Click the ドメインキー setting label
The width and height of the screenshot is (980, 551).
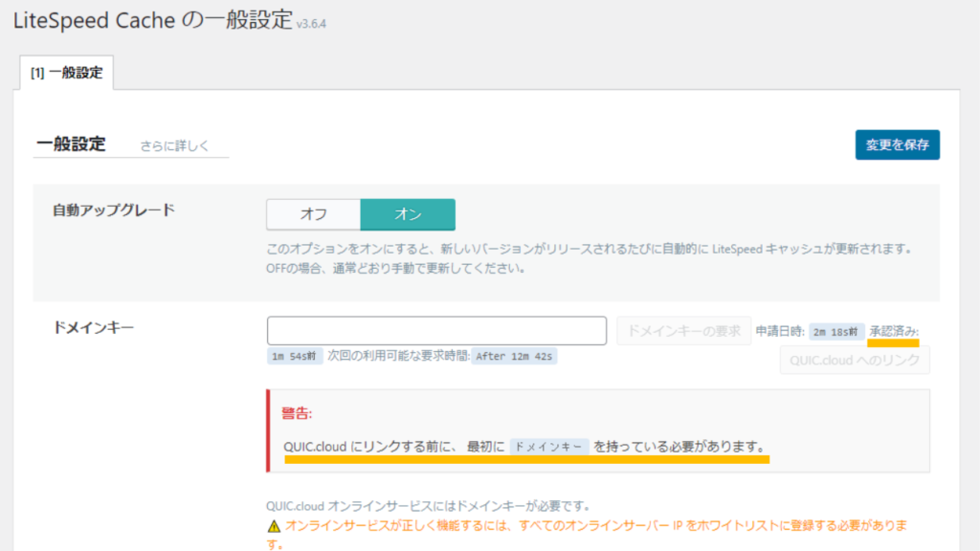tap(93, 327)
